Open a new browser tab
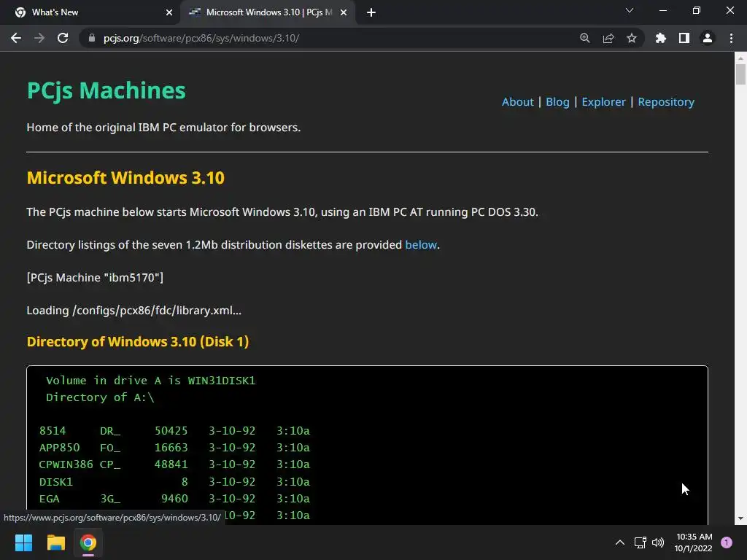Viewport: 747px width, 560px height. coord(371,13)
